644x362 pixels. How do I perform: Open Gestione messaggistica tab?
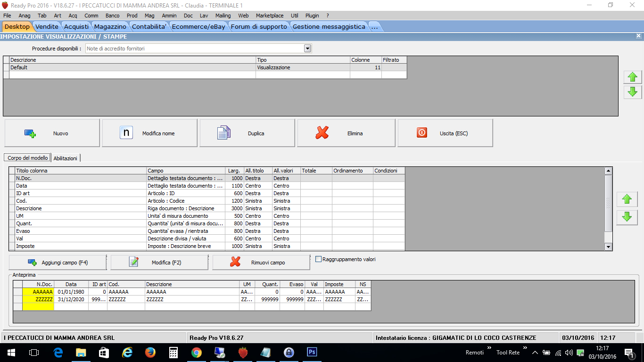[x=329, y=27]
